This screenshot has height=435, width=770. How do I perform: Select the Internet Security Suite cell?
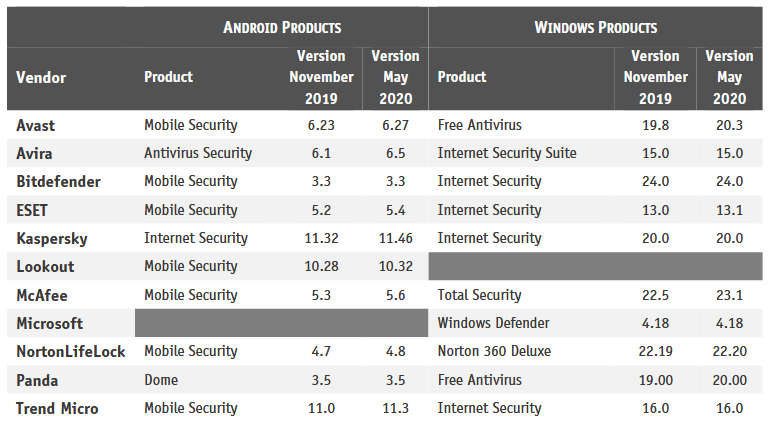point(507,154)
